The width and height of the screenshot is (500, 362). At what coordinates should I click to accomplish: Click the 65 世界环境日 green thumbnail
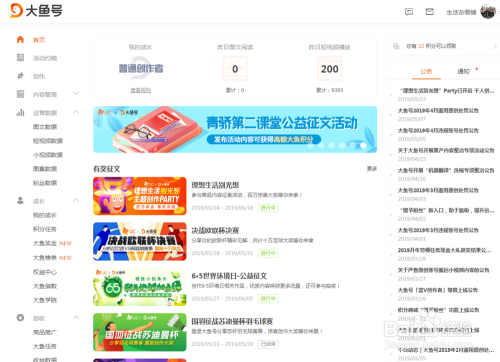tap(140, 287)
